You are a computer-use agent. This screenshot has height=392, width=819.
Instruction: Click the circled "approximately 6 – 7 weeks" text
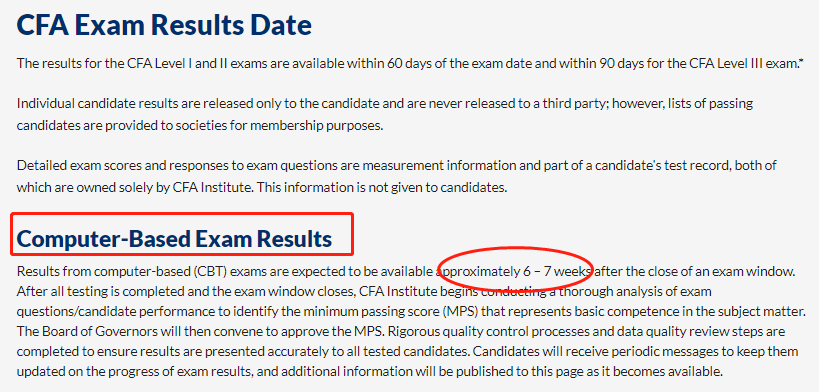[516, 271]
